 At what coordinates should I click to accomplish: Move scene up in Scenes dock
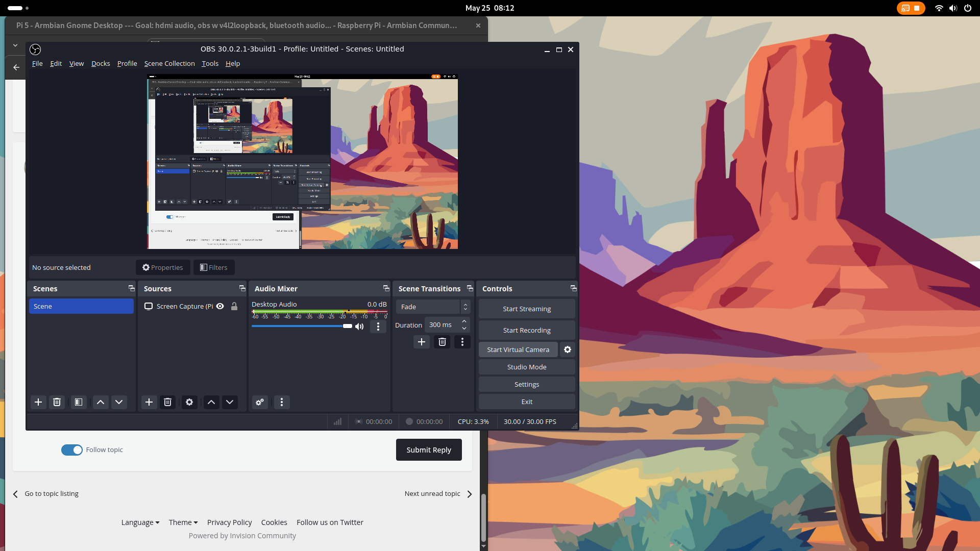tap(101, 402)
